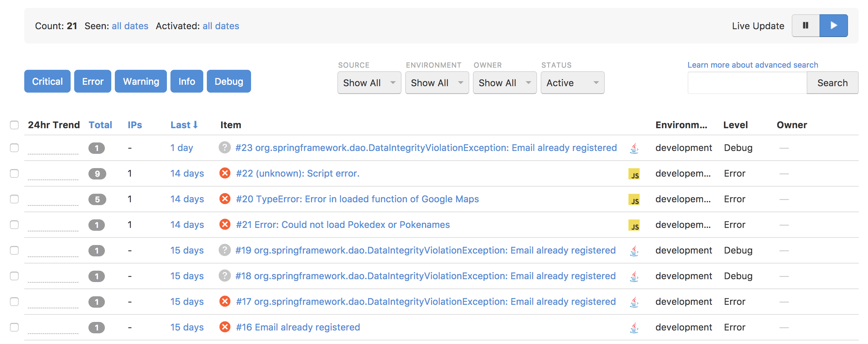
Task: Click the gray question mark icon for item #23
Action: (225, 147)
